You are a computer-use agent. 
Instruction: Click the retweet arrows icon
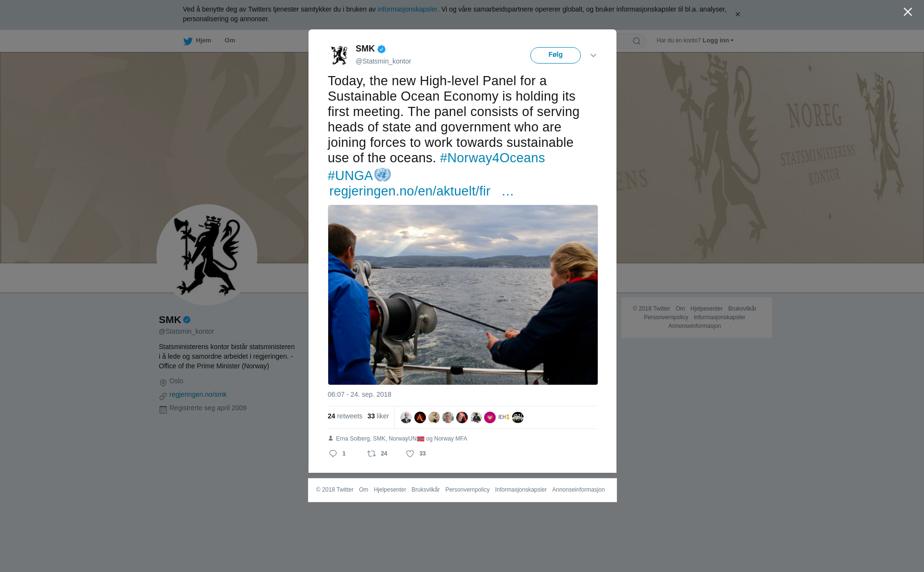coord(372,454)
